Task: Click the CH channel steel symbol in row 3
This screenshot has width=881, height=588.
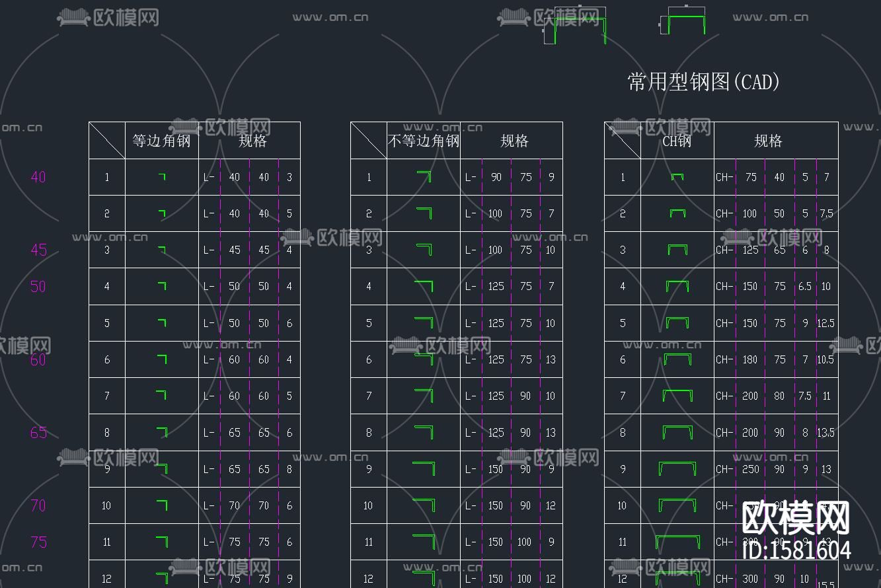Action: tap(676, 250)
